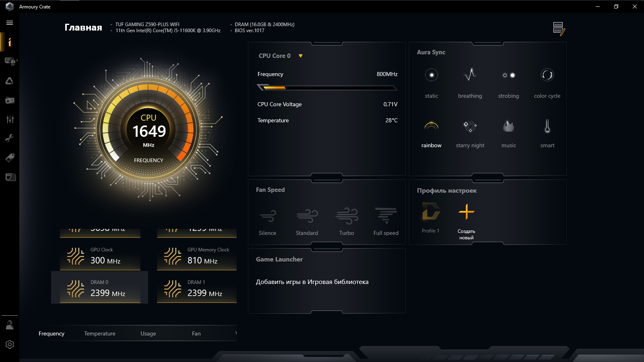Expand the CPU Core 0 dropdown

300,56
